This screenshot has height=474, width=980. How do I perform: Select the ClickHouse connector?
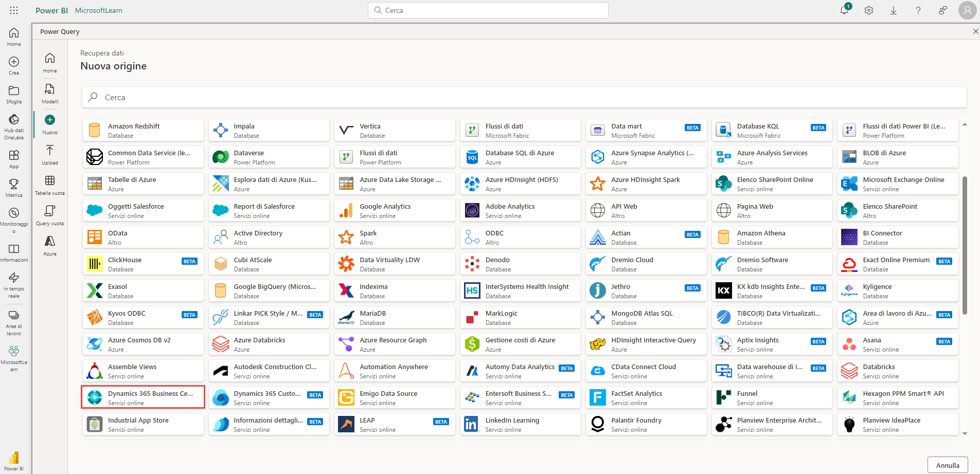point(143,264)
